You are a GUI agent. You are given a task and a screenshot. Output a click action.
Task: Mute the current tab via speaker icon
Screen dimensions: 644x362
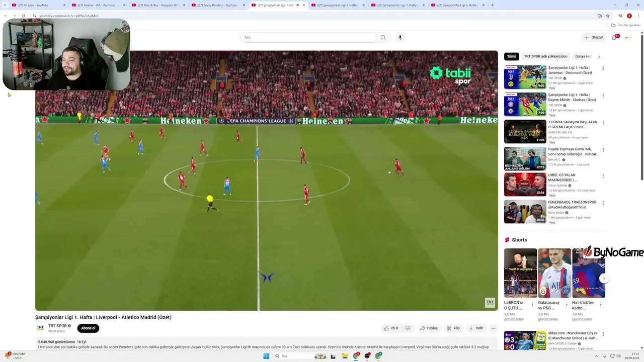coord(298,5)
